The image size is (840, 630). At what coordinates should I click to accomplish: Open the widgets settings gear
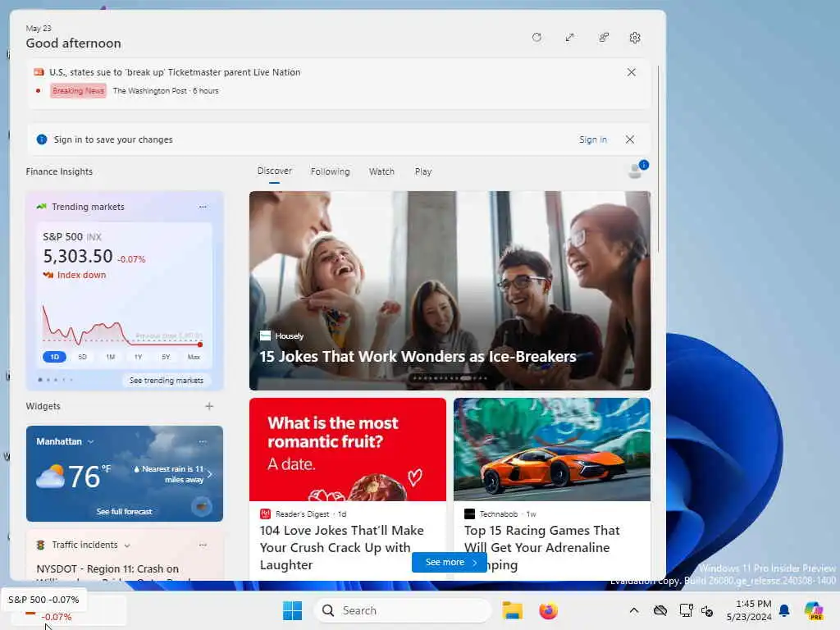coord(635,38)
